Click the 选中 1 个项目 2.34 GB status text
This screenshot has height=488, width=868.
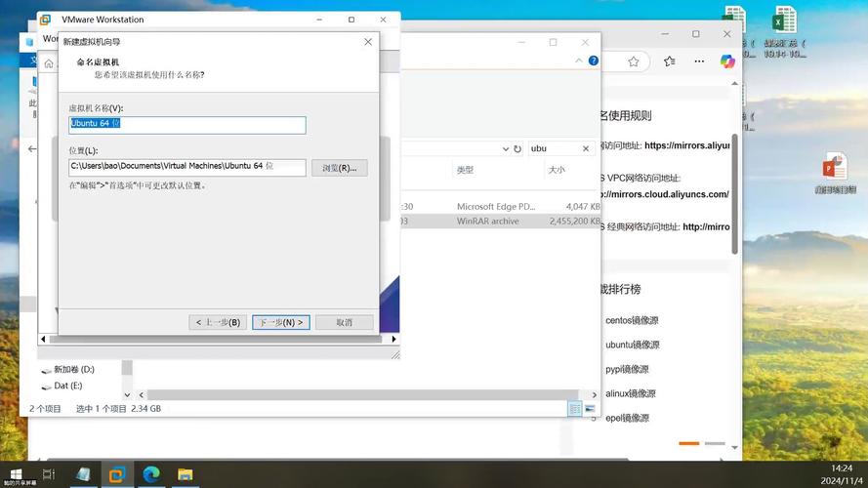118,409
